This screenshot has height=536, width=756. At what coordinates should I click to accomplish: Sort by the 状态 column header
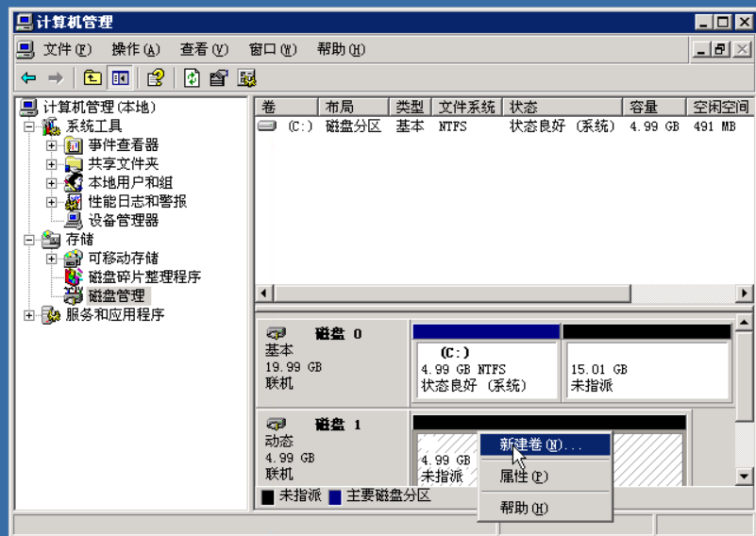563,107
